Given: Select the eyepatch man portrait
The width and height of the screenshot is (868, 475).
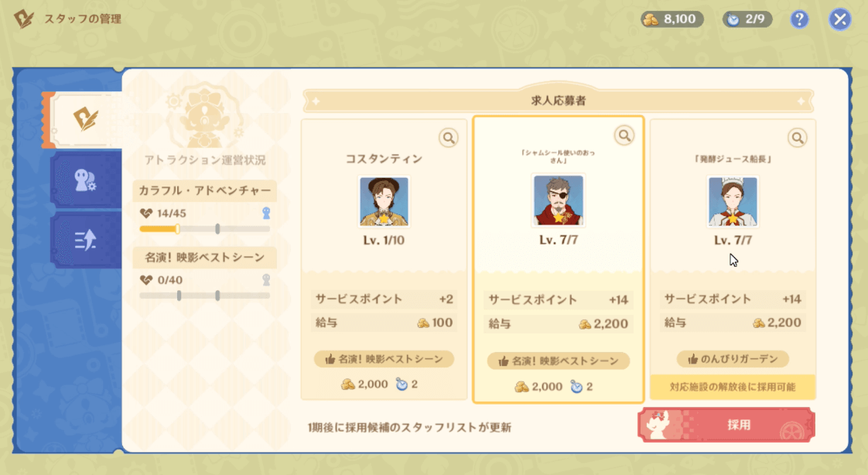Looking at the screenshot, I should (558, 200).
